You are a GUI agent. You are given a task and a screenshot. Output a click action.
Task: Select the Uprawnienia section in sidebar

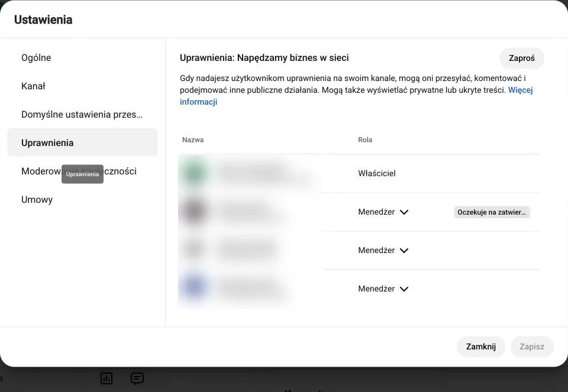(x=83, y=143)
